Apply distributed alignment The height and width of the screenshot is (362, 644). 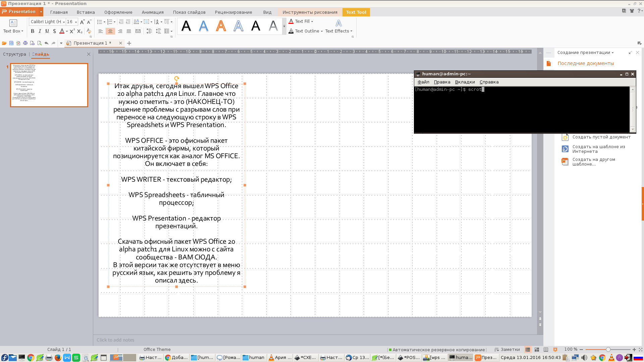click(x=138, y=31)
